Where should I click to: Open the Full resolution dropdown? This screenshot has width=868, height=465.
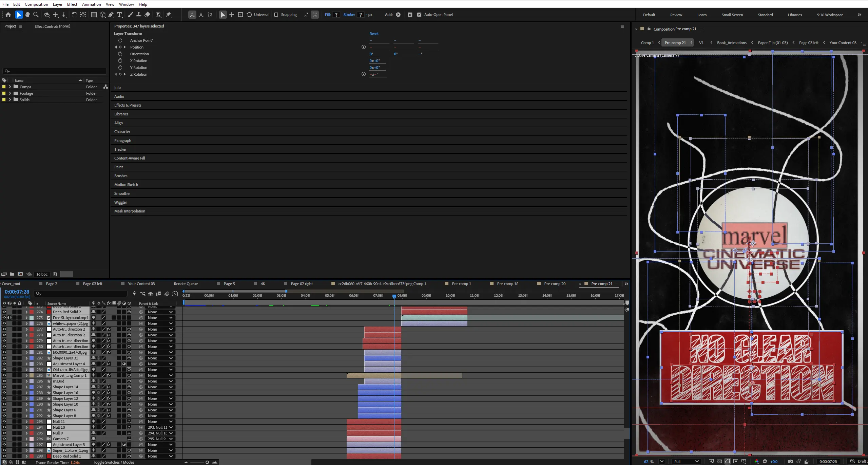686,462
